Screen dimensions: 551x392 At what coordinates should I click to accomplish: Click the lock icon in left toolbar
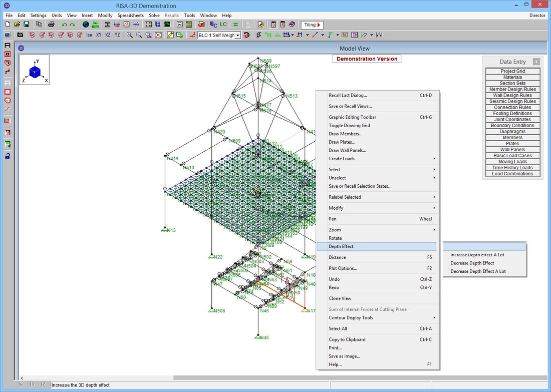pos(8,156)
